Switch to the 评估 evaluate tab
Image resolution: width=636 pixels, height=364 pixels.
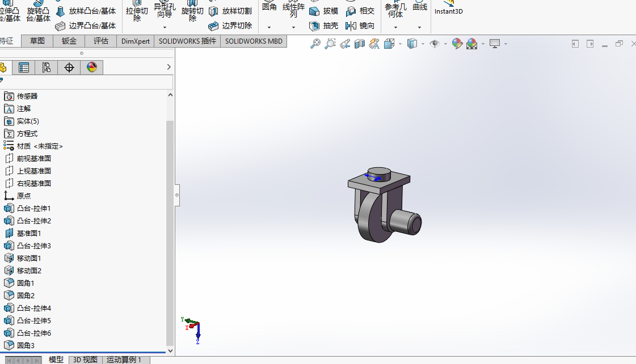(x=100, y=41)
